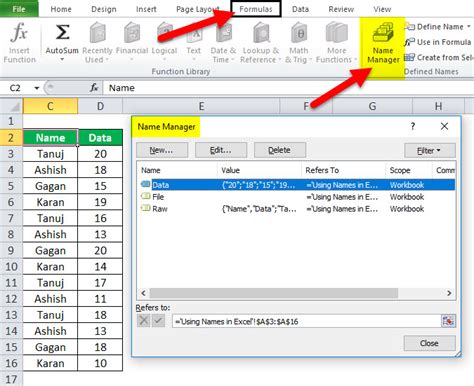Open Date & Time functions icon

(223, 33)
